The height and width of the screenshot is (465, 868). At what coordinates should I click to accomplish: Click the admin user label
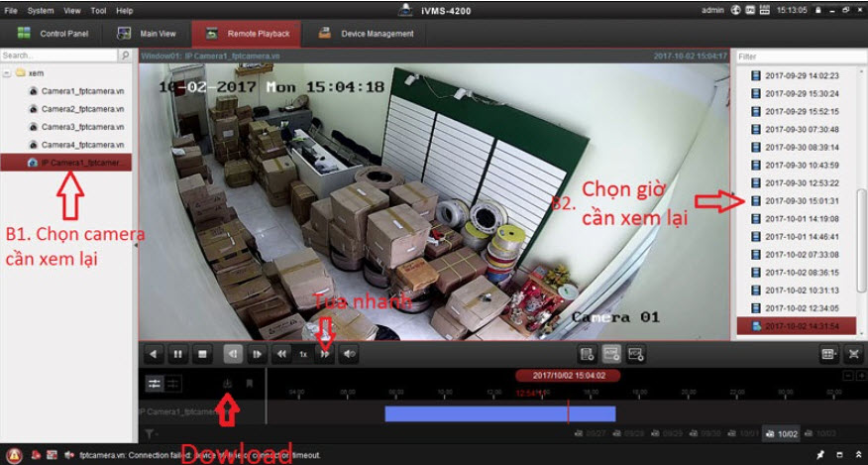[712, 10]
